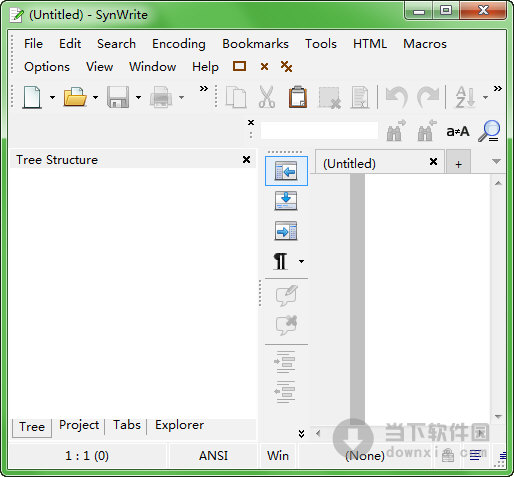Open the dropdown arrow beside the Sort icon

click(485, 97)
